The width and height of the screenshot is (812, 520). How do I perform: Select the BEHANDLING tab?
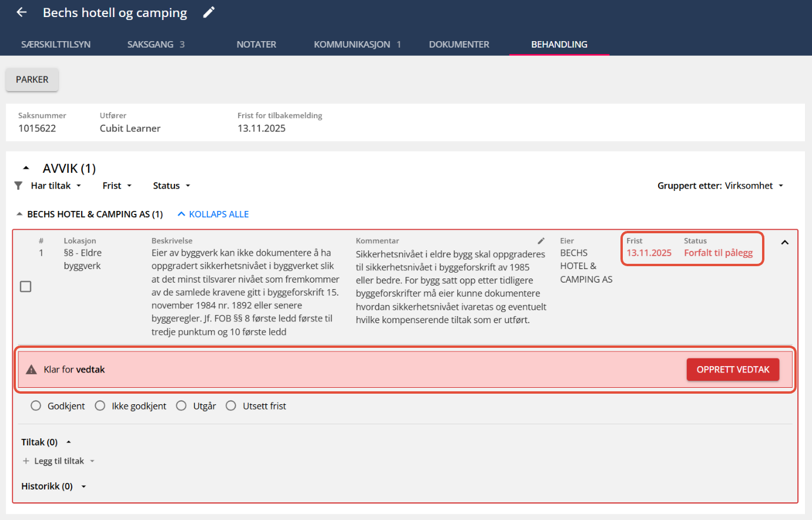point(559,45)
